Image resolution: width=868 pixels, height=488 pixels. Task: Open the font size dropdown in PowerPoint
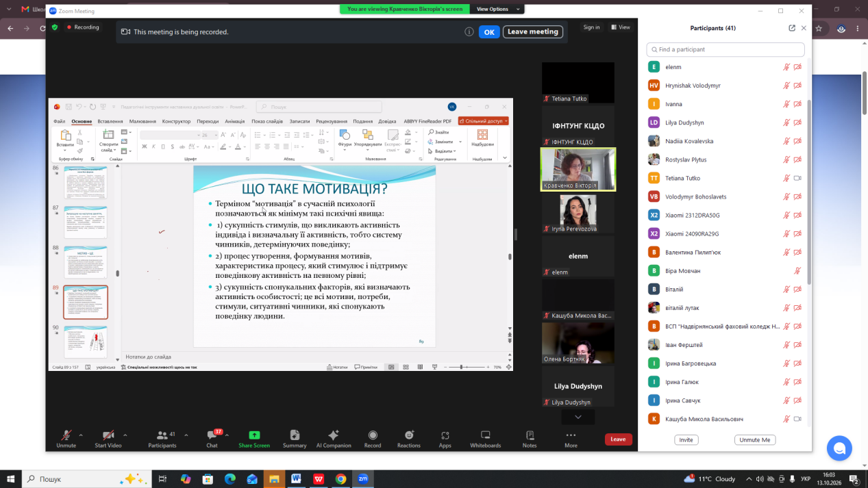pyautogui.click(x=216, y=136)
